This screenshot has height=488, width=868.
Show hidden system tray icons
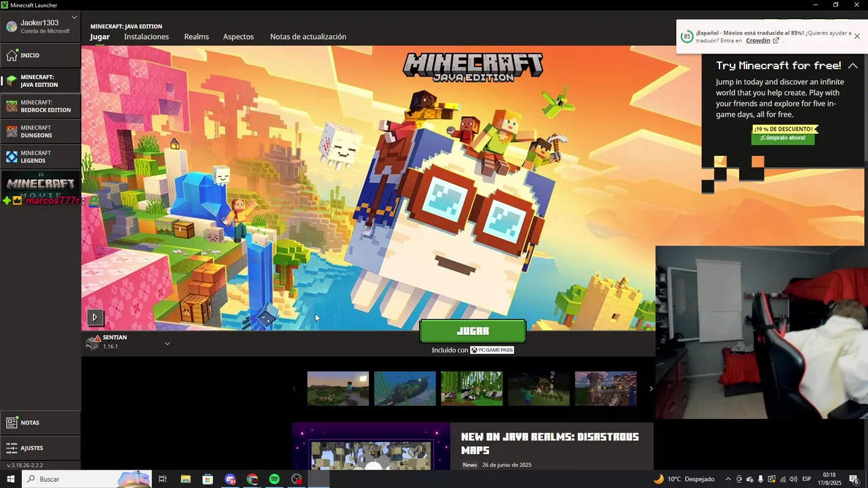coord(728,479)
